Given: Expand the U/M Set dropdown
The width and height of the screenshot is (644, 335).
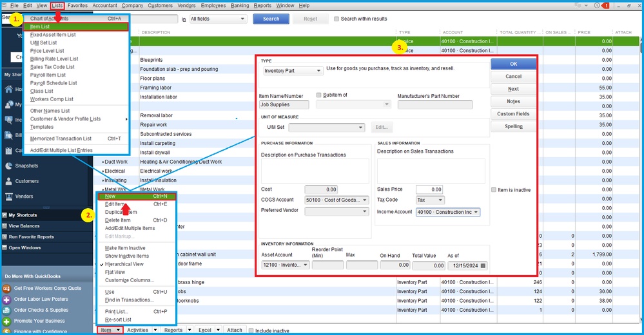Looking at the screenshot, I should tap(327, 128).
